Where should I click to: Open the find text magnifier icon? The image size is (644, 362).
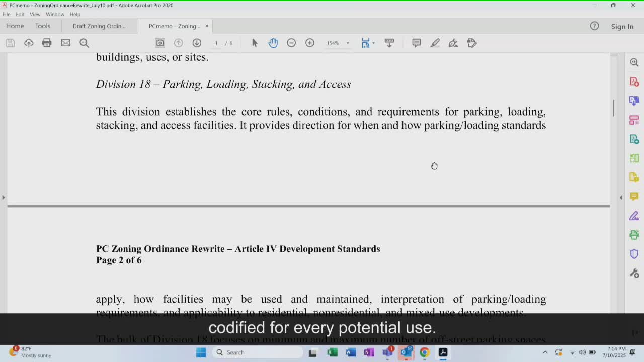click(84, 43)
